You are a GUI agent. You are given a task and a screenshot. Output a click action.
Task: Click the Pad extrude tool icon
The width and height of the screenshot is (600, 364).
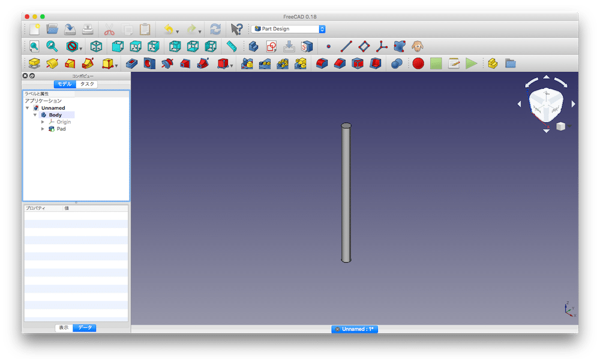pyautogui.click(x=34, y=63)
